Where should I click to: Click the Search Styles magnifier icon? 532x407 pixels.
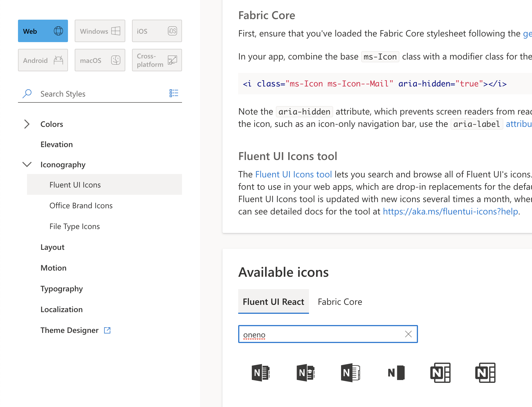[x=27, y=93]
